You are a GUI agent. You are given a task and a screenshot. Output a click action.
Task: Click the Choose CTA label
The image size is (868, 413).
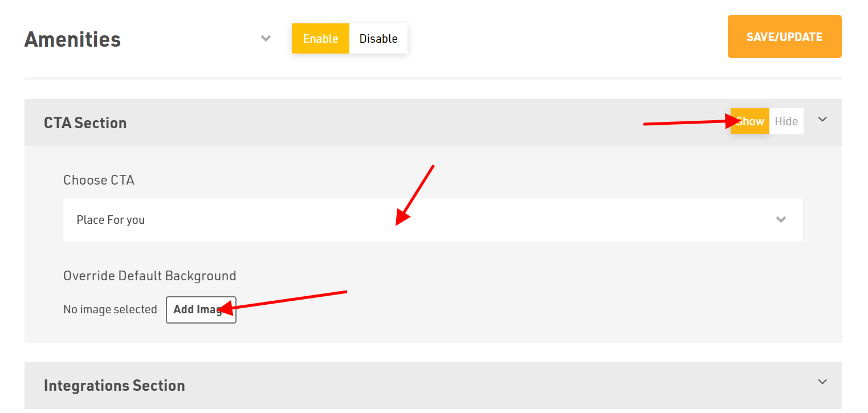[x=99, y=180]
